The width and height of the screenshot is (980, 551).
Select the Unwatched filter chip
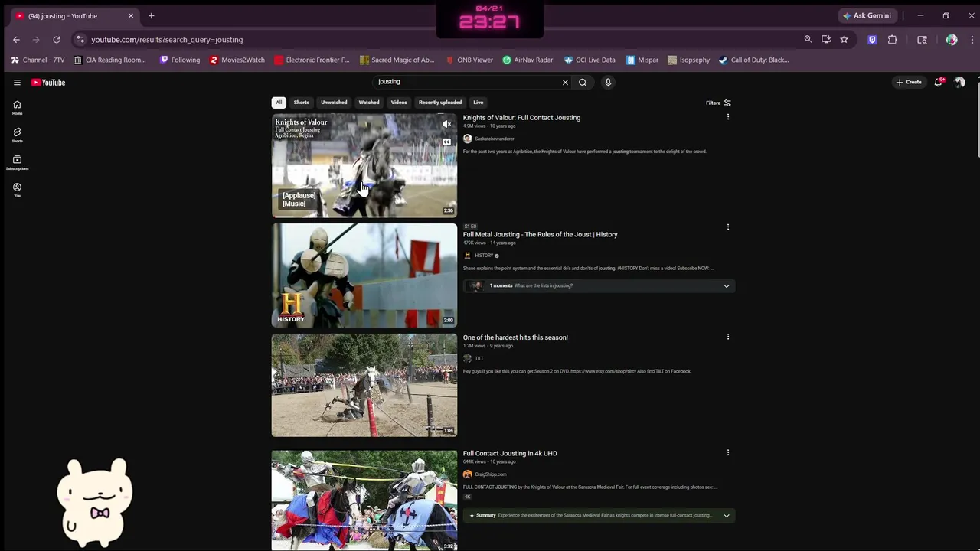(x=334, y=103)
